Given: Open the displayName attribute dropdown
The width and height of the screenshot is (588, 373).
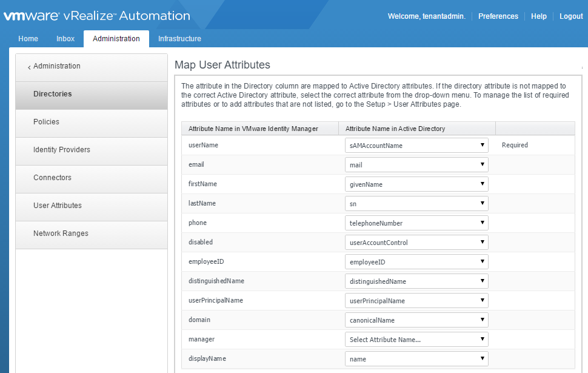Looking at the screenshot, I should pyautogui.click(x=416, y=359).
